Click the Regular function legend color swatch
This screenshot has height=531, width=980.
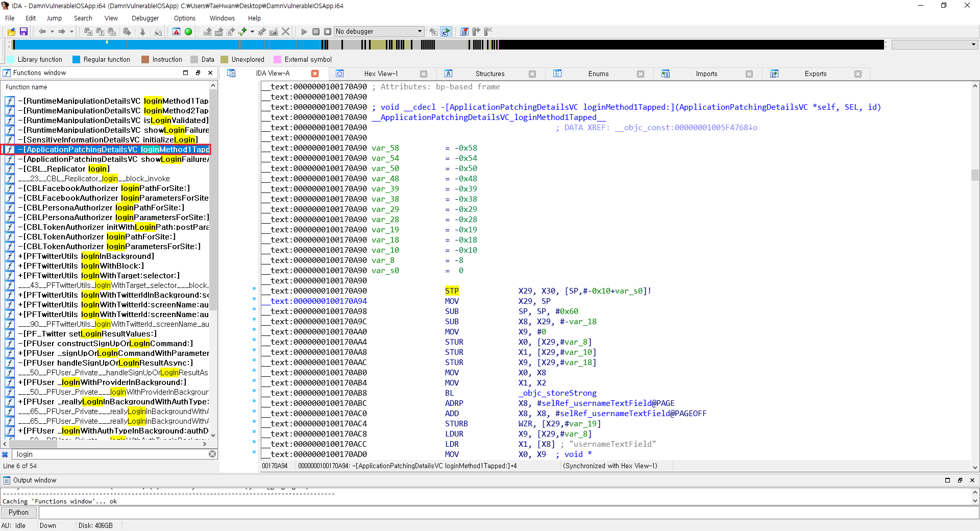(x=76, y=60)
